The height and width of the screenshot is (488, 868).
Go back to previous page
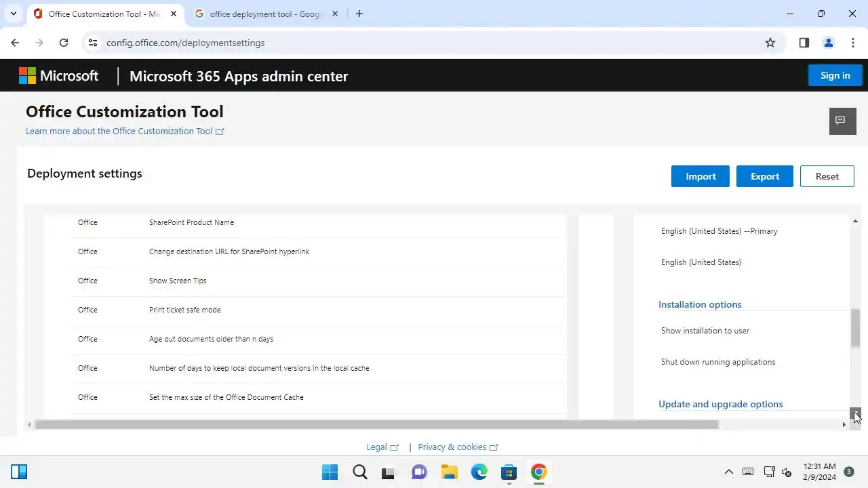click(15, 43)
